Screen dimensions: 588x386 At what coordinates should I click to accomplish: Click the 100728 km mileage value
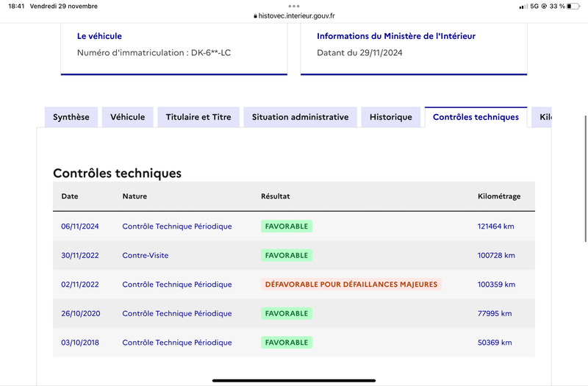pyautogui.click(x=496, y=255)
